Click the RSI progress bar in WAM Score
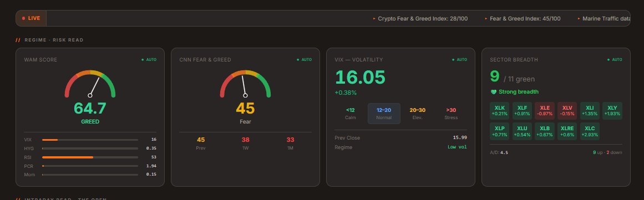644x200 pixels. click(90, 157)
